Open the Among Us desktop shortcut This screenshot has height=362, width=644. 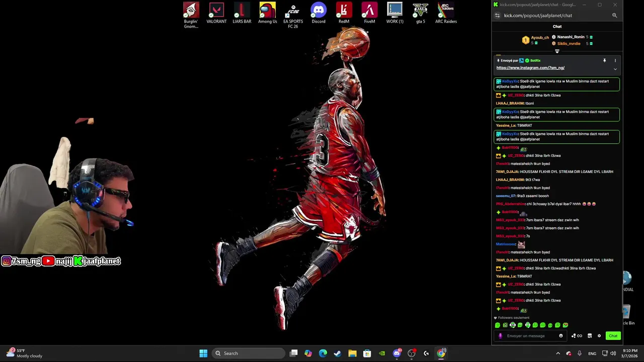267,13
